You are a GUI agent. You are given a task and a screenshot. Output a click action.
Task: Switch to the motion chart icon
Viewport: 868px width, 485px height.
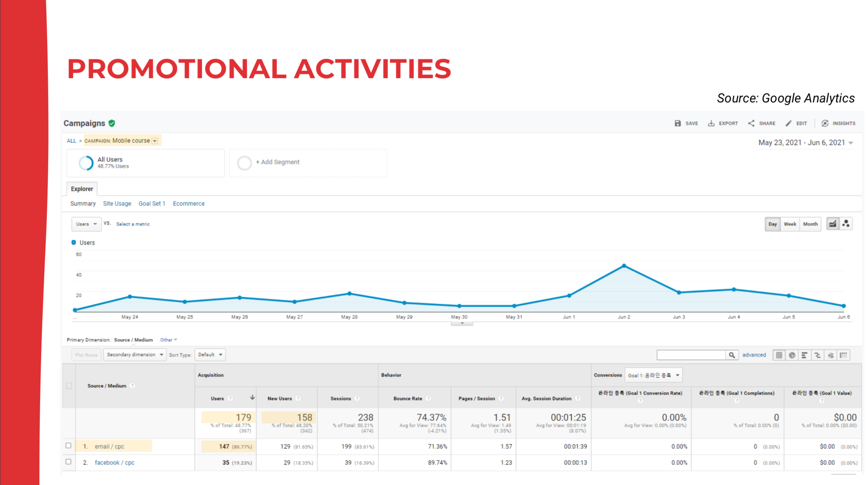pos(846,224)
